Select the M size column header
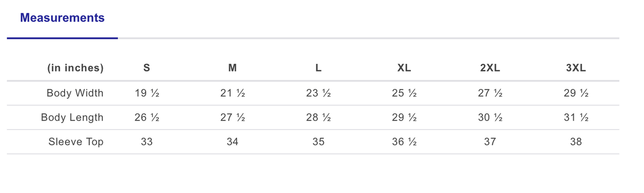The width and height of the screenshot is (644, 193). pyautogui.click(x=233, y=68)
